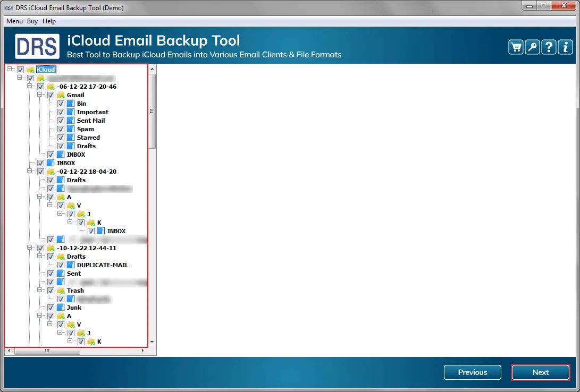
Task: Click the folder icon of -02-12-22 18-04-20
Action: click(x=51, y=172)
